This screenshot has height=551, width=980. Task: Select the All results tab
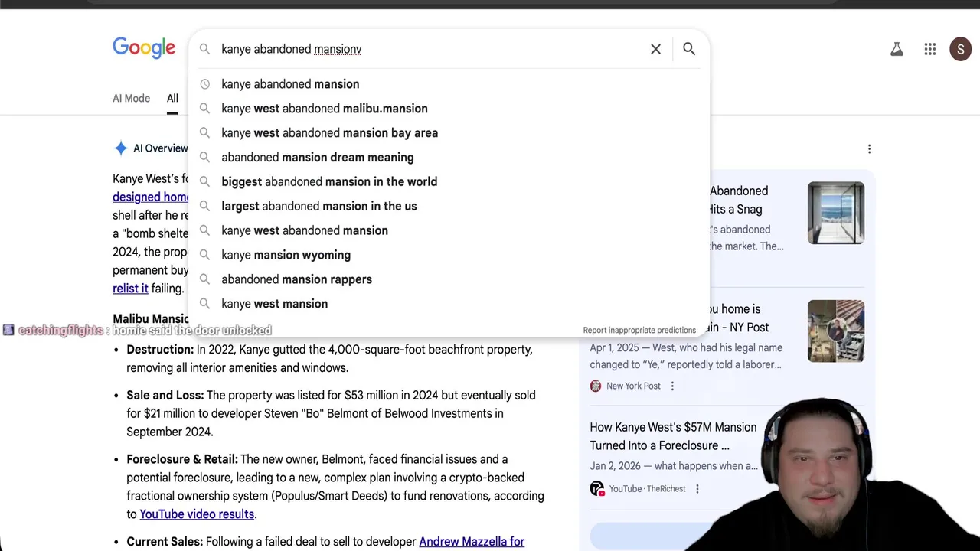(x=172, y=98)
